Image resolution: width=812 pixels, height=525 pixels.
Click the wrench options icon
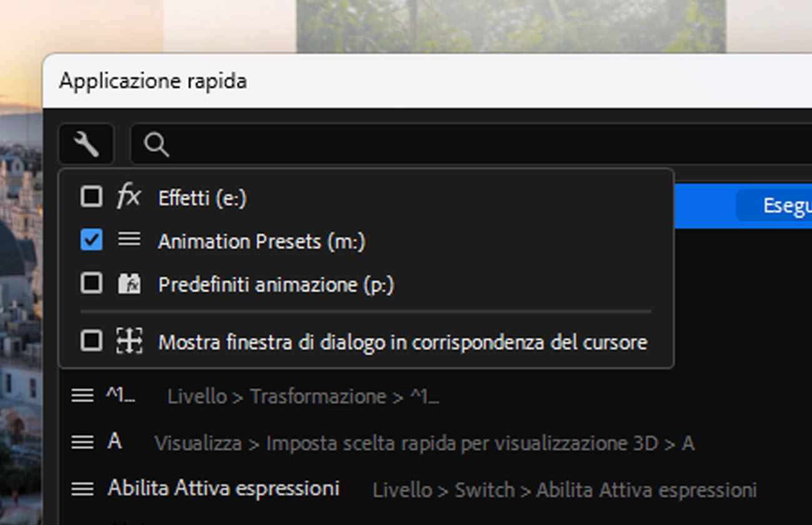[86, 144]
